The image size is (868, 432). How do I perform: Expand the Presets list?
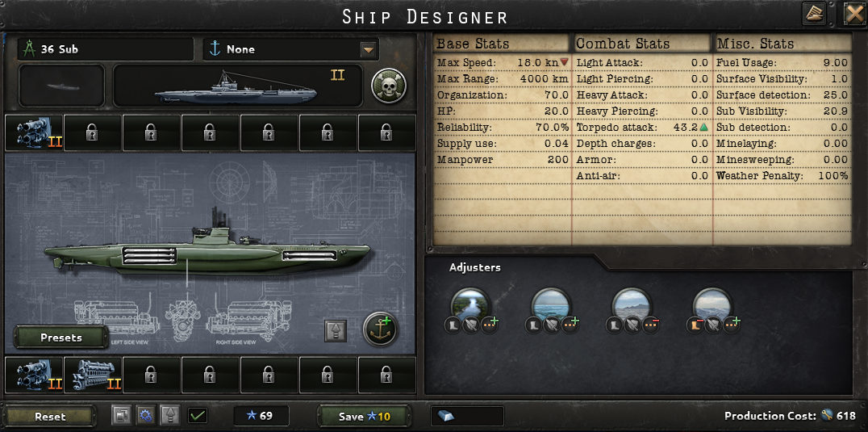(61, 338)
